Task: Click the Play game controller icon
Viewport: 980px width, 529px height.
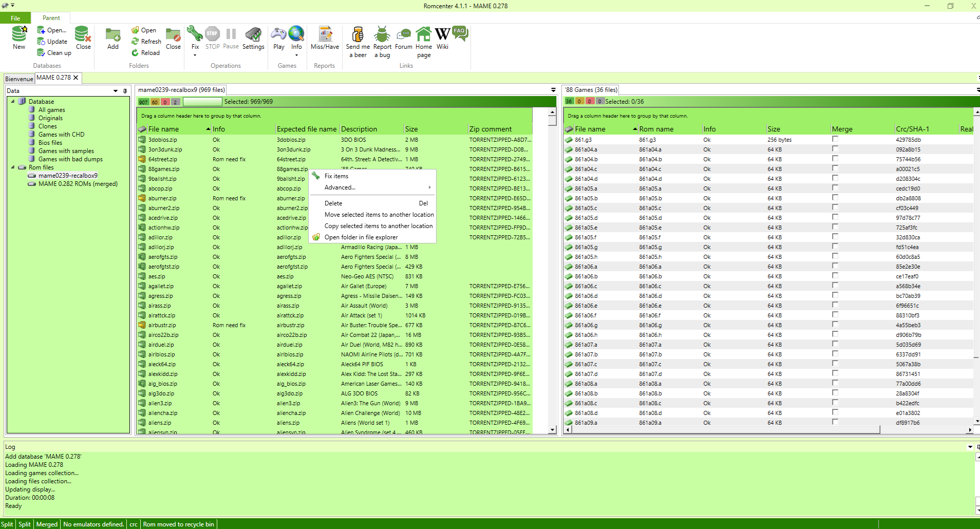Action: click(278, 34)
